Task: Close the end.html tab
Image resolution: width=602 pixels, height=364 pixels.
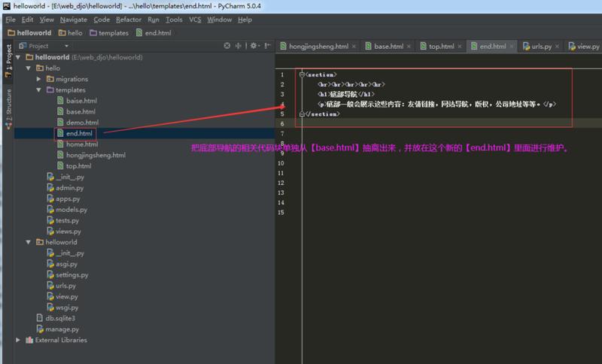Action: [512, 47]
